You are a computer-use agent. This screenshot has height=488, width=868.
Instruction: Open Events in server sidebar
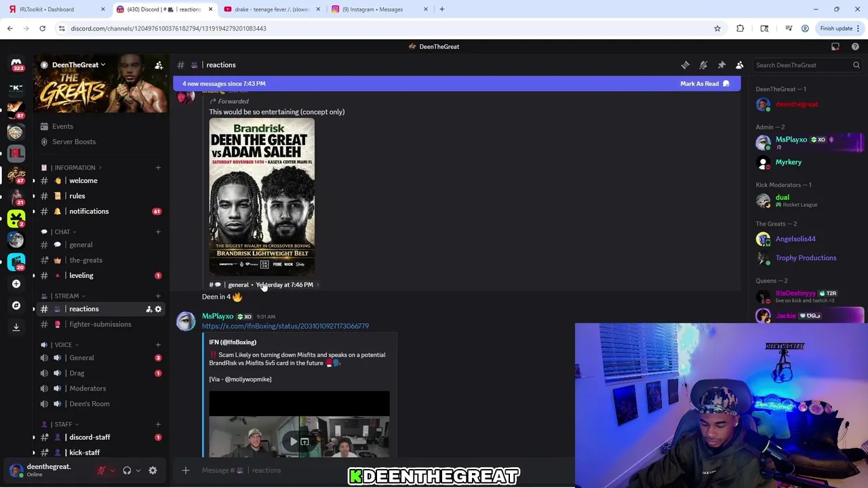click(x=100, y=127)
